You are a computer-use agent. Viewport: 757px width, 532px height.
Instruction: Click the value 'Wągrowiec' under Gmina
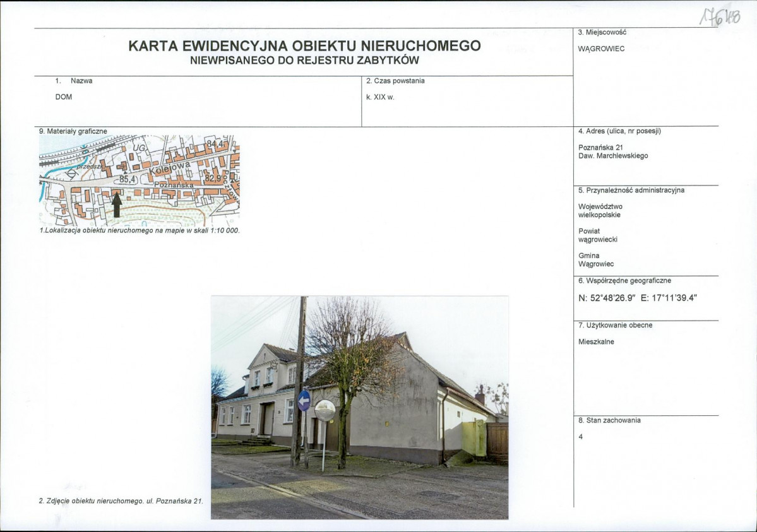click(x=596, y=264)
